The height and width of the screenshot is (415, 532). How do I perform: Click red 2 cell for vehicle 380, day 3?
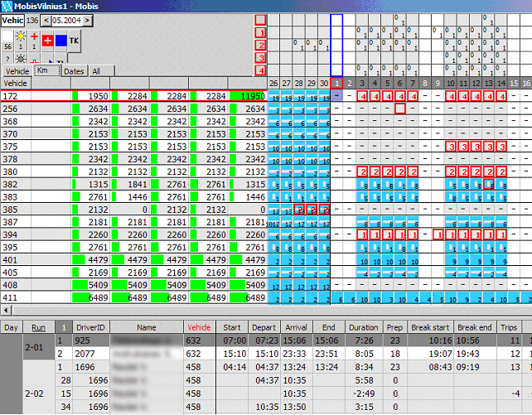tap(362, 172)
